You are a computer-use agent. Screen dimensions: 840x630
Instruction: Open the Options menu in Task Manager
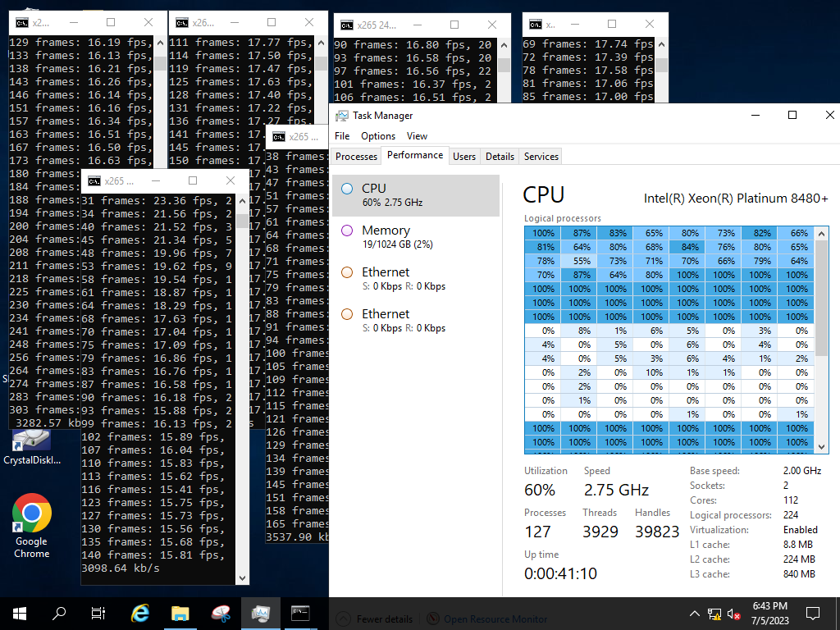pos(377,136)
